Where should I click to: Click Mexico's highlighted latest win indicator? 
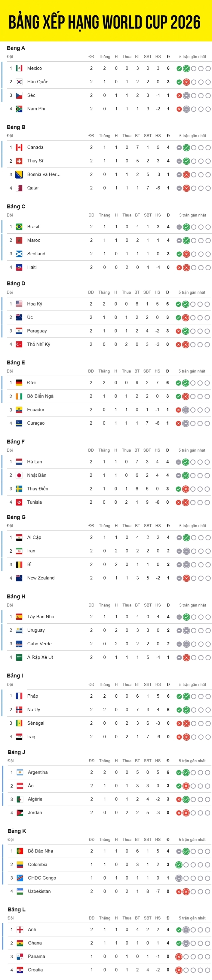pos(186,69)
